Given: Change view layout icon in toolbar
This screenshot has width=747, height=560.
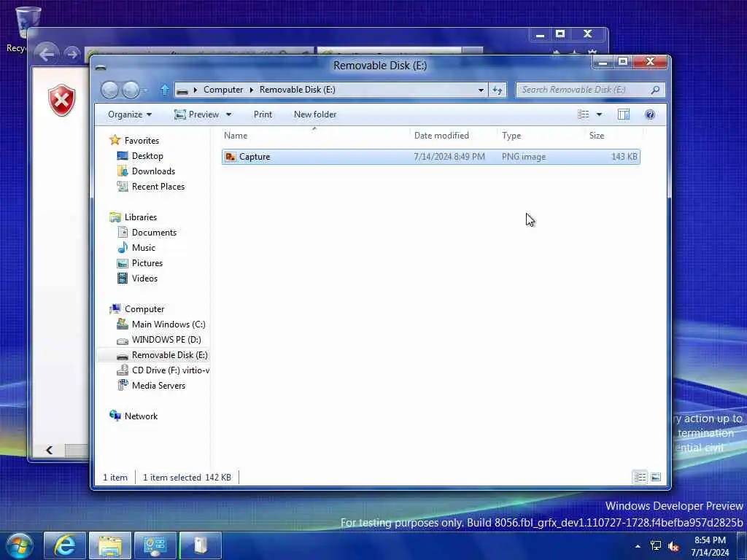Looking at the screenshot, I should click(583, 114).
